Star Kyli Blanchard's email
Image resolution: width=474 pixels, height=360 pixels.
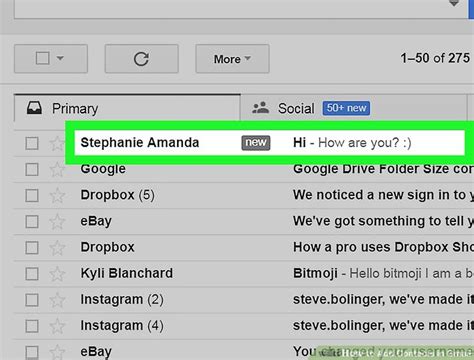57,273
